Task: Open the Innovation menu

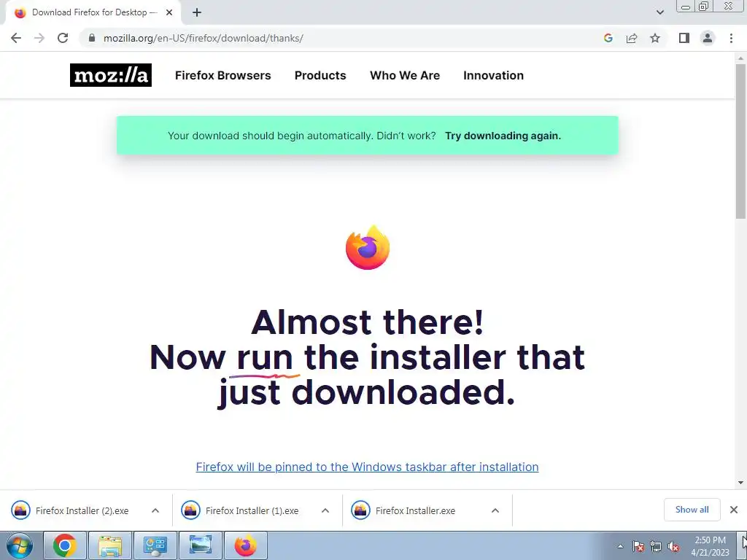Action: [494, 75]
